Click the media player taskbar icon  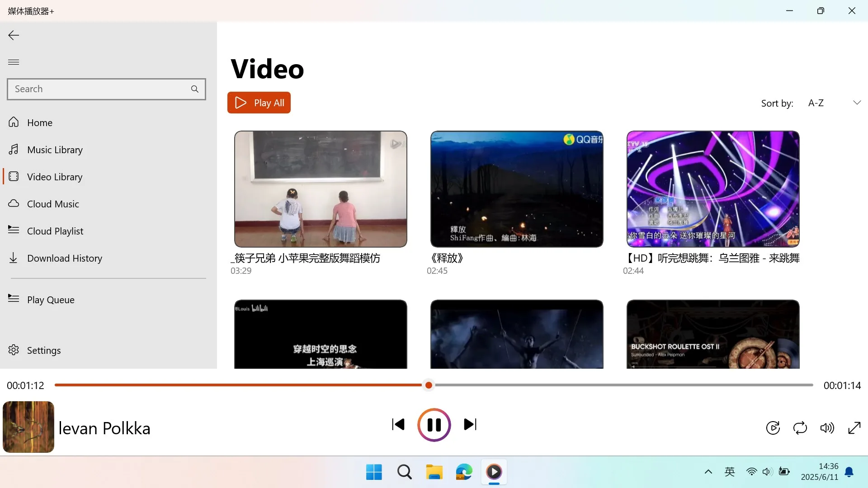pos(494,472)
